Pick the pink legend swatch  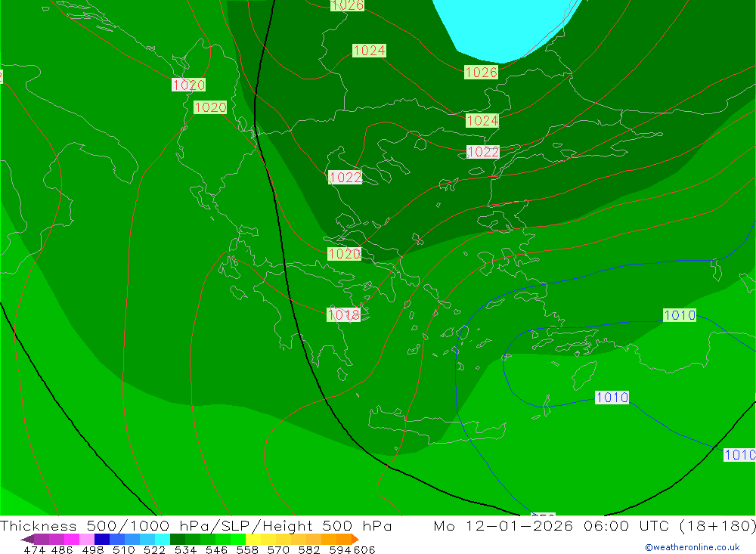[x=87, y=539]
